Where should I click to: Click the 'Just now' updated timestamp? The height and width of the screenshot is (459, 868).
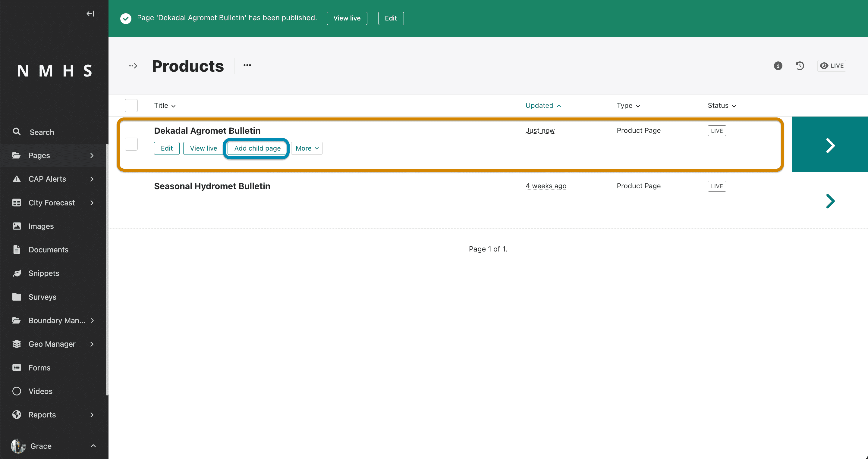pos(540,130)
